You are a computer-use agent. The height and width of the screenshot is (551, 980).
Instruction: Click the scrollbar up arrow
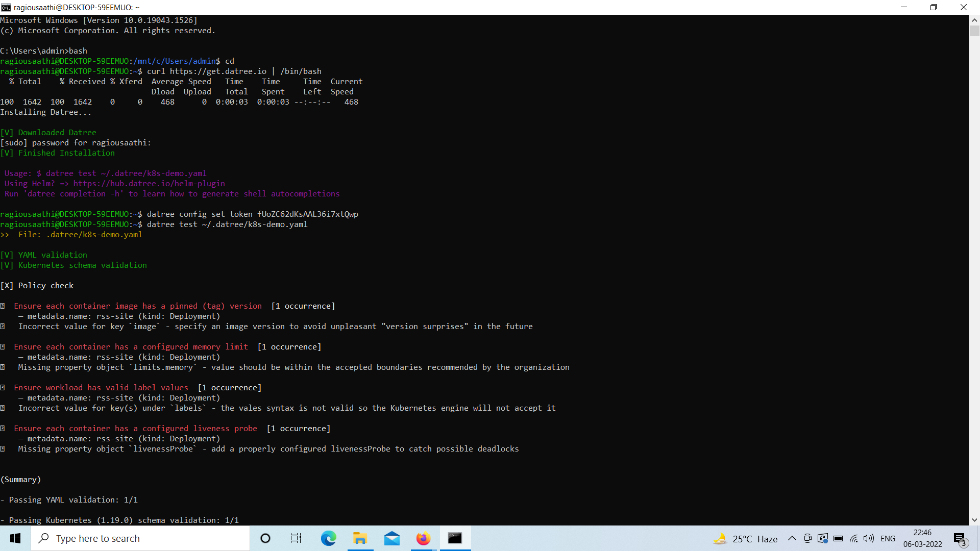(974, 20)
